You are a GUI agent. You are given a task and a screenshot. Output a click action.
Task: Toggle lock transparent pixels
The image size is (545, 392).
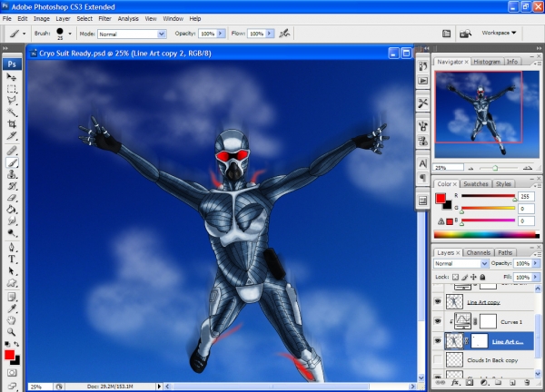(455, 277)
